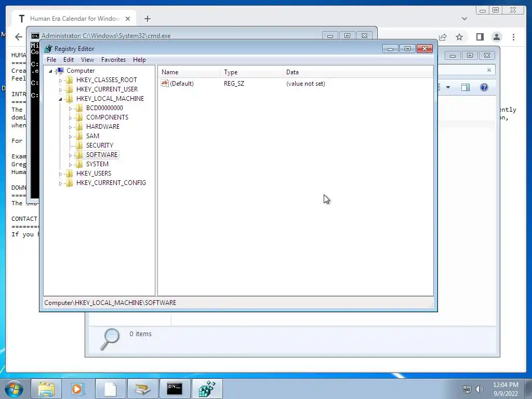Click the Chrome back arrow

[x=19, y=37]
